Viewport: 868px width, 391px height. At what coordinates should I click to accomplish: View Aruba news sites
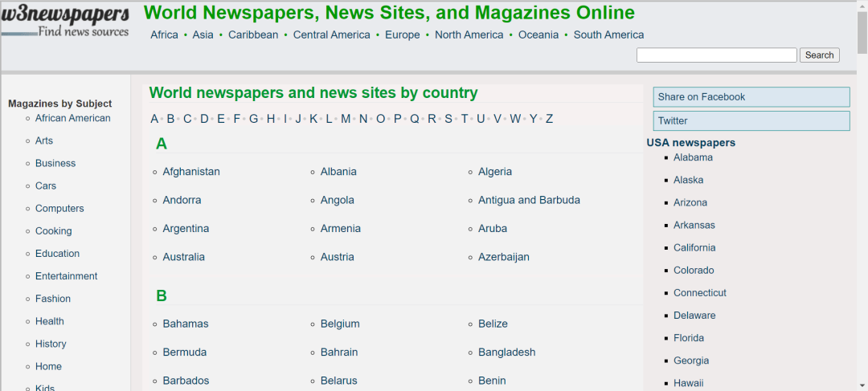pyautogui.click(x=493, y=228)
